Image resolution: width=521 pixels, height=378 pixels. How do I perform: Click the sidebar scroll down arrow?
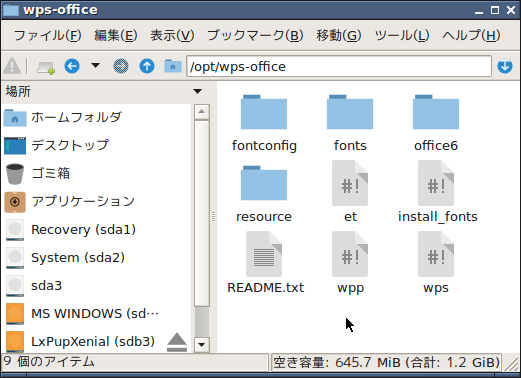(202, 345)
